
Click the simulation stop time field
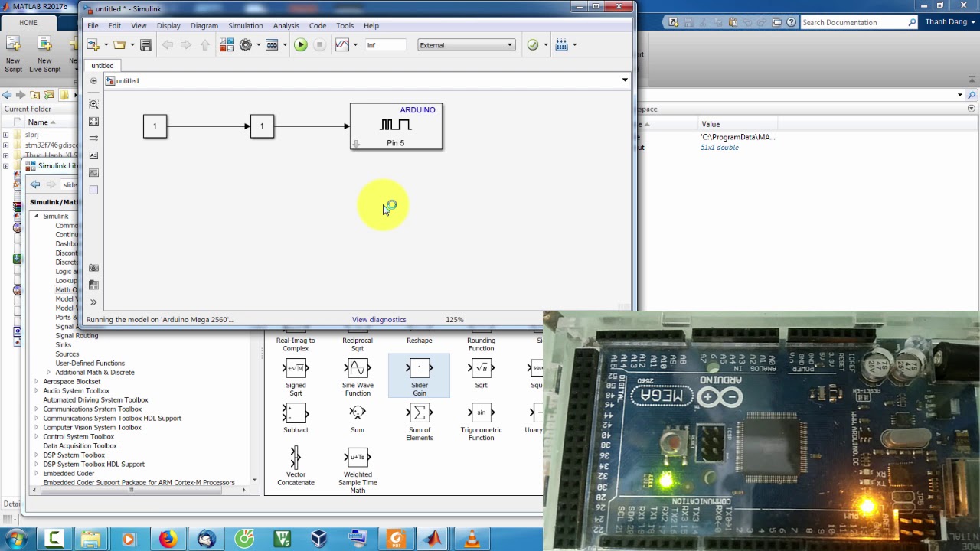(x=385, y=45)
